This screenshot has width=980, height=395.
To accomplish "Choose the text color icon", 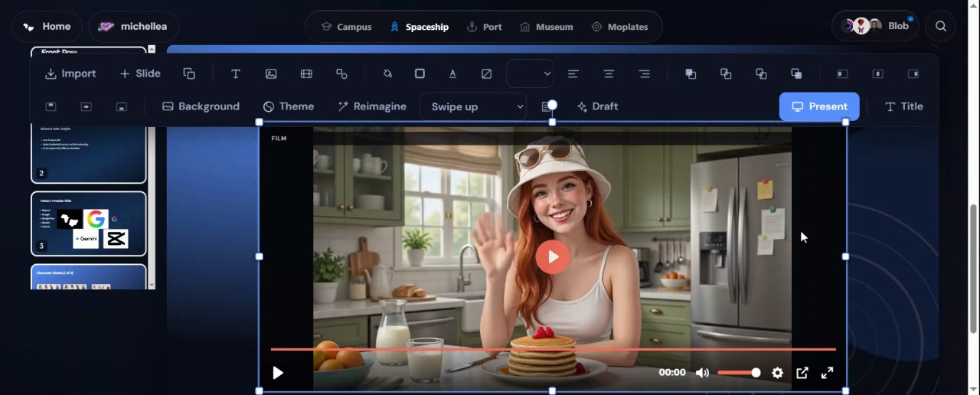I will 452,73.
